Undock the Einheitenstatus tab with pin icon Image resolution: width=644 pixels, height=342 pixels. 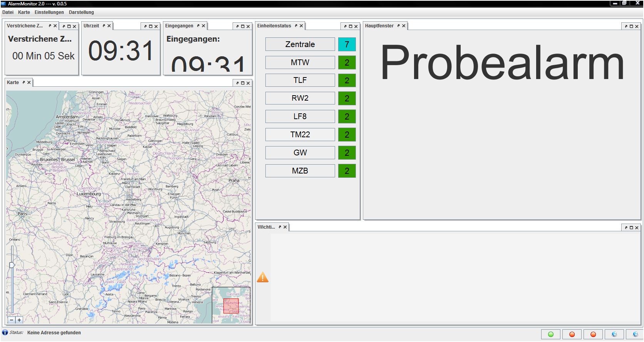pos(296,26)
